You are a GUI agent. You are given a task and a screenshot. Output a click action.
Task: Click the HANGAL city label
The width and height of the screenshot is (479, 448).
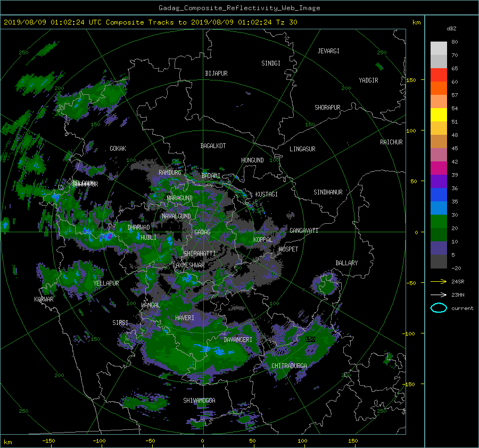[x=150, y=305]
